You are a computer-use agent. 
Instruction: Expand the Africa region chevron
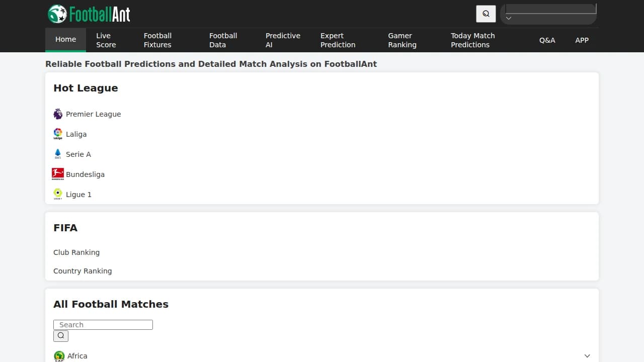[587, 356]
